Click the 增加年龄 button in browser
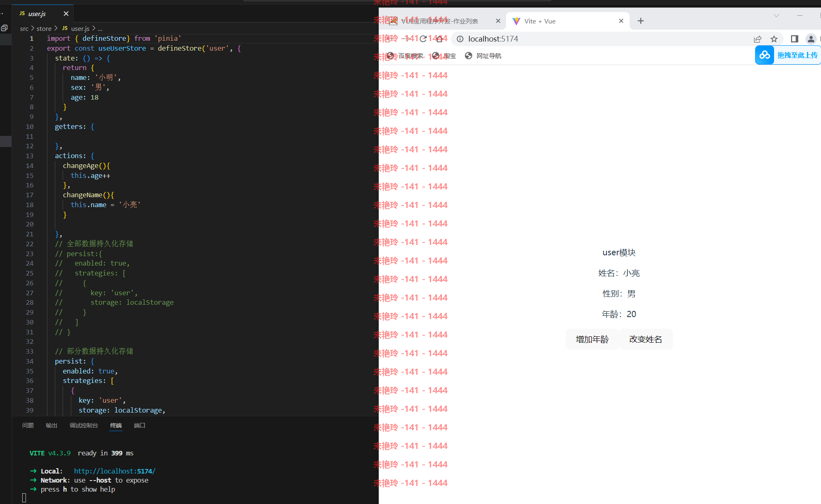The height and width of the screenshot is (504, 821). tap(592, 339)
